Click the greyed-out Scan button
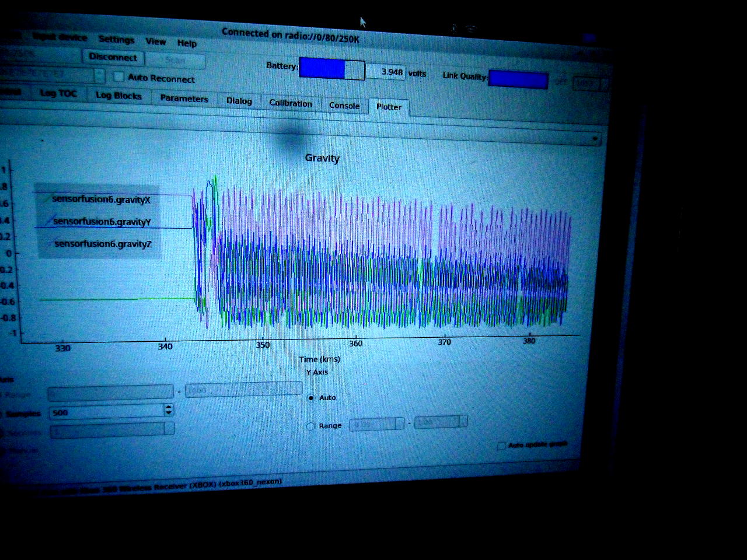747x560 pixels. coord(175,60)
